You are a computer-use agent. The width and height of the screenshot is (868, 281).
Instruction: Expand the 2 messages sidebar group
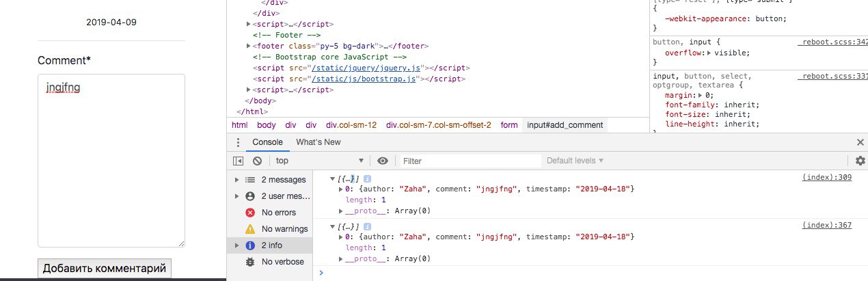tap(237, 180)
